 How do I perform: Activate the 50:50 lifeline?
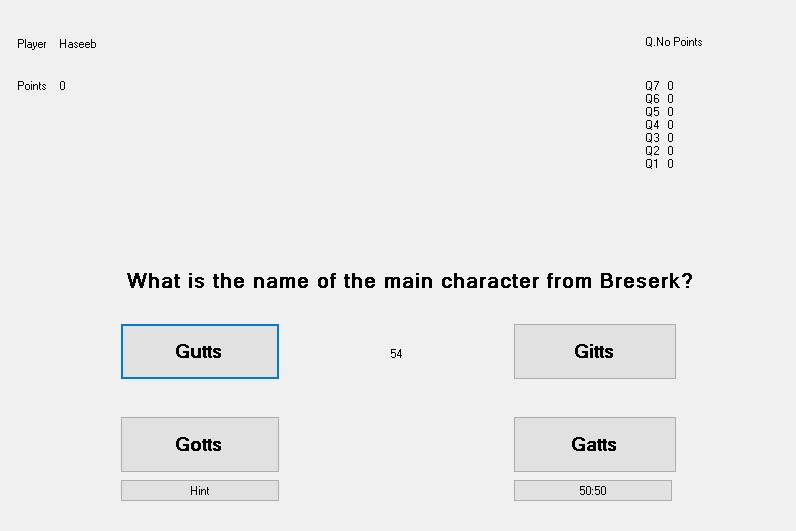pos(592,490)
